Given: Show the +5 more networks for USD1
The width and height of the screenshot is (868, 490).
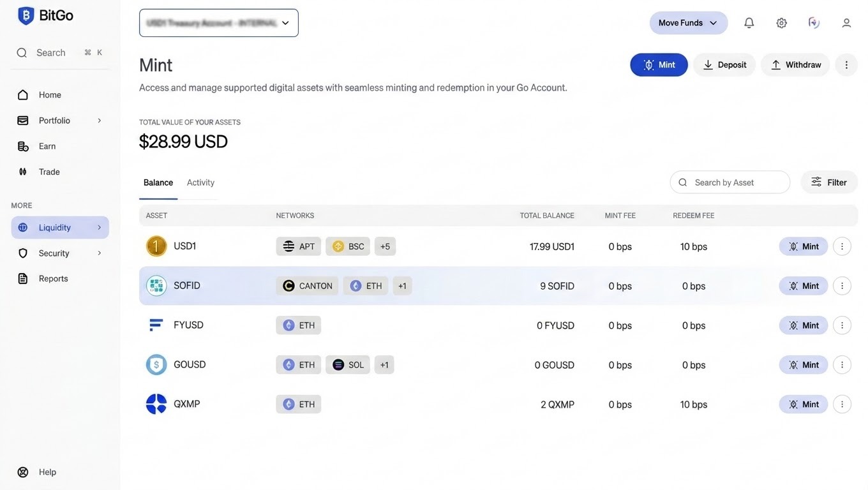Looking at the screenshot, I should (x=385, y=246).
